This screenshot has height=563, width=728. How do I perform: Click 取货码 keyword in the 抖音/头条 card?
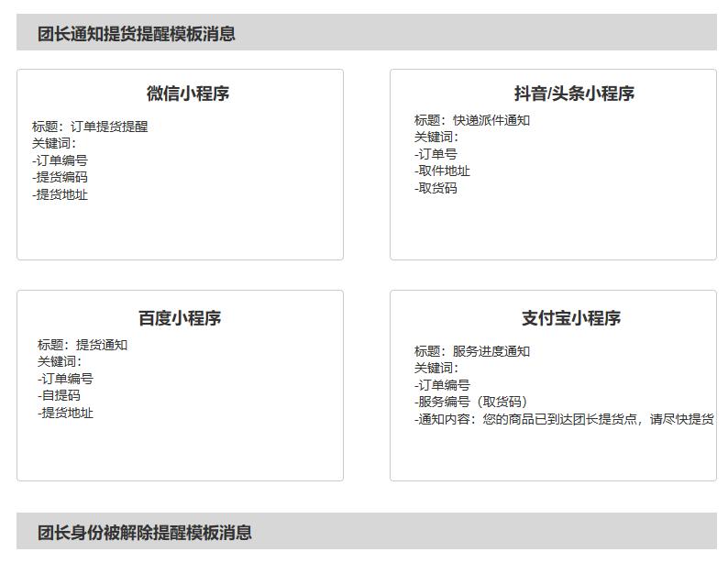coord(436,188)
